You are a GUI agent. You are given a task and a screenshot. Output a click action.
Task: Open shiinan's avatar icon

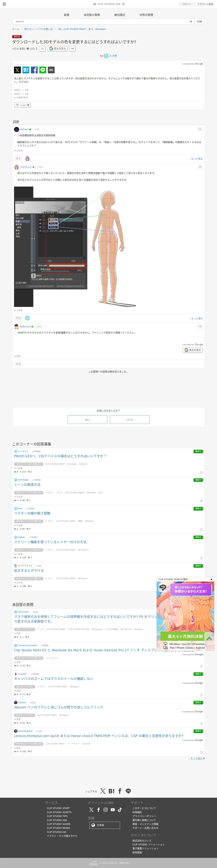(x=17, y=129)
